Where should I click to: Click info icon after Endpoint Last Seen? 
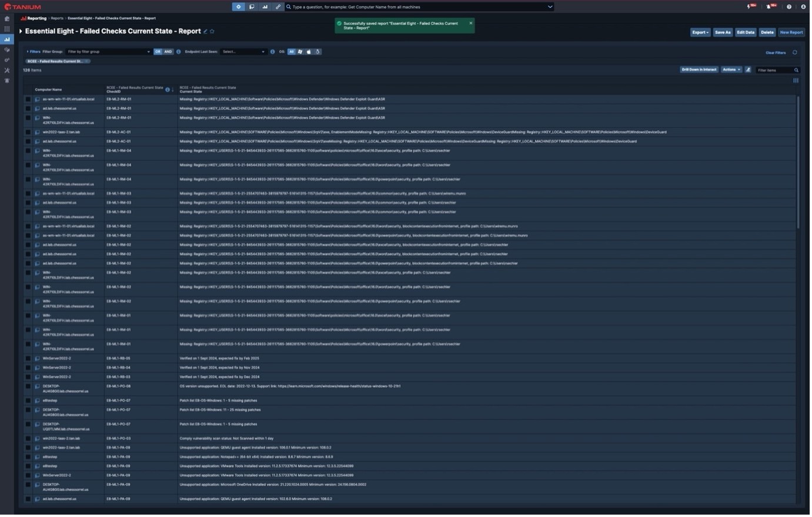(273, 52)
